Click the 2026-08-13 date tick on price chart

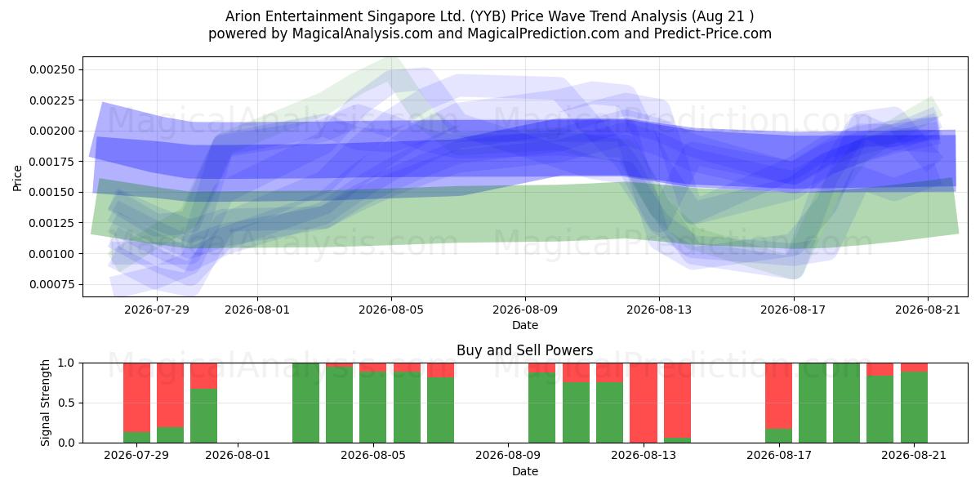coord(659,309)
